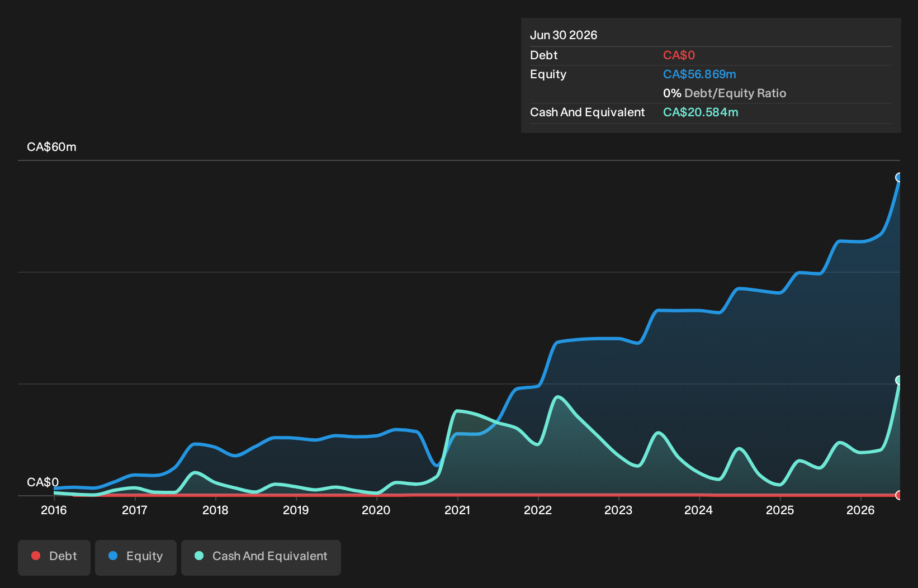Toggle the Cash And Equivalent legend button
The width and height of the screenshot is (918, 588).
click(261, 557)
